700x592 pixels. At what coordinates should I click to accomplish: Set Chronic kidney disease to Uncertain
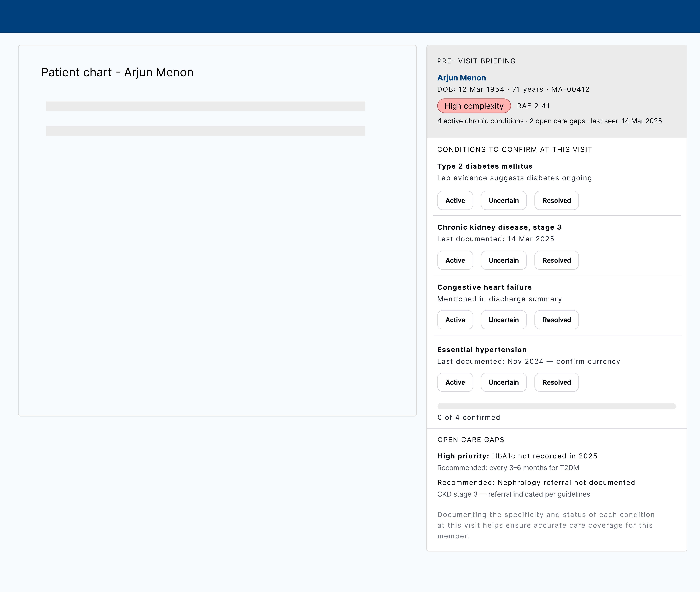point(503,260)
